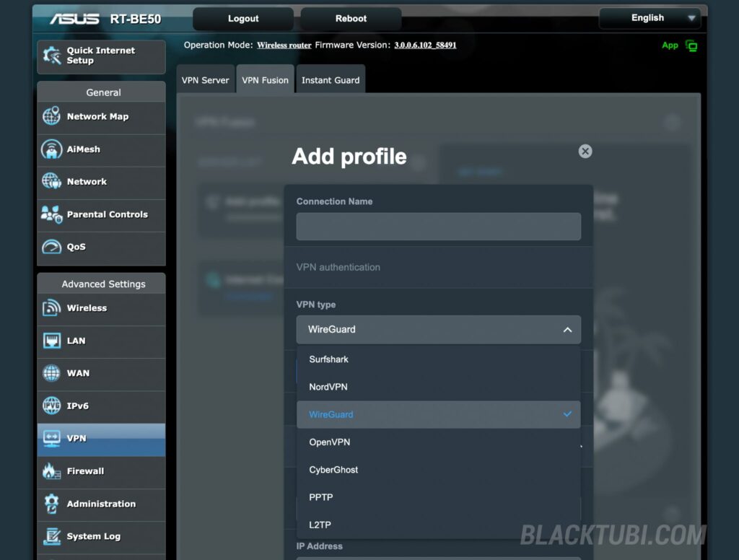Select the AiMesh sidebar icon

[x=52, y=149]
